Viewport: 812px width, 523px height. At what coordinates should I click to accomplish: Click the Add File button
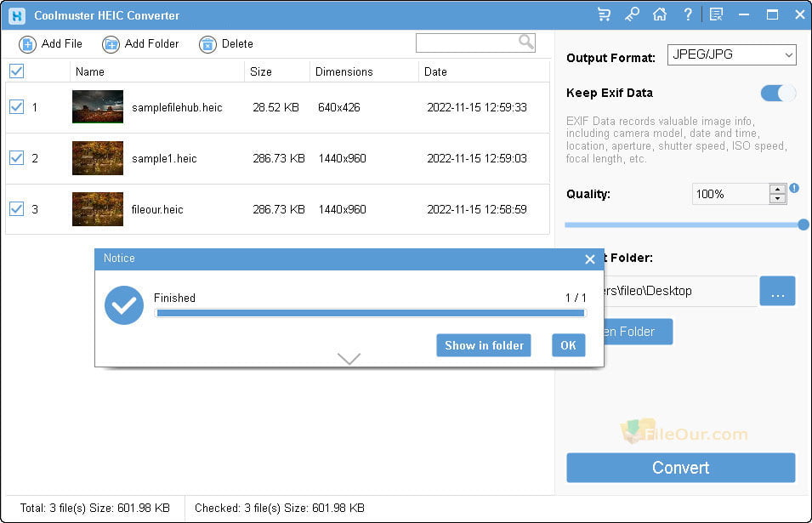50,44
